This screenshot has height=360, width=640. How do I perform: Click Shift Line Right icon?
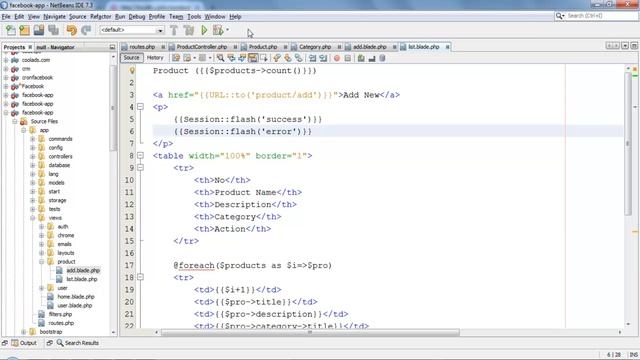click(x=323, y=58)
